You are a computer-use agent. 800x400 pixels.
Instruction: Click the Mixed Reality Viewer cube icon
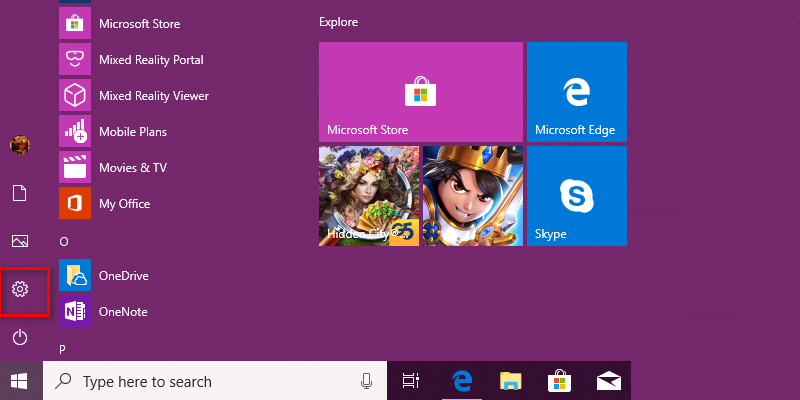(75, 95)
